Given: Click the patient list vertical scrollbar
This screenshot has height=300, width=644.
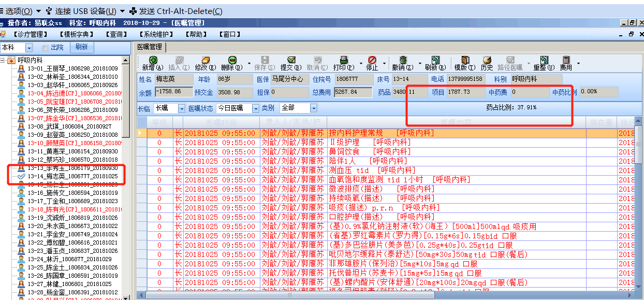Looking at the screenshot, I should pos(126,178).
